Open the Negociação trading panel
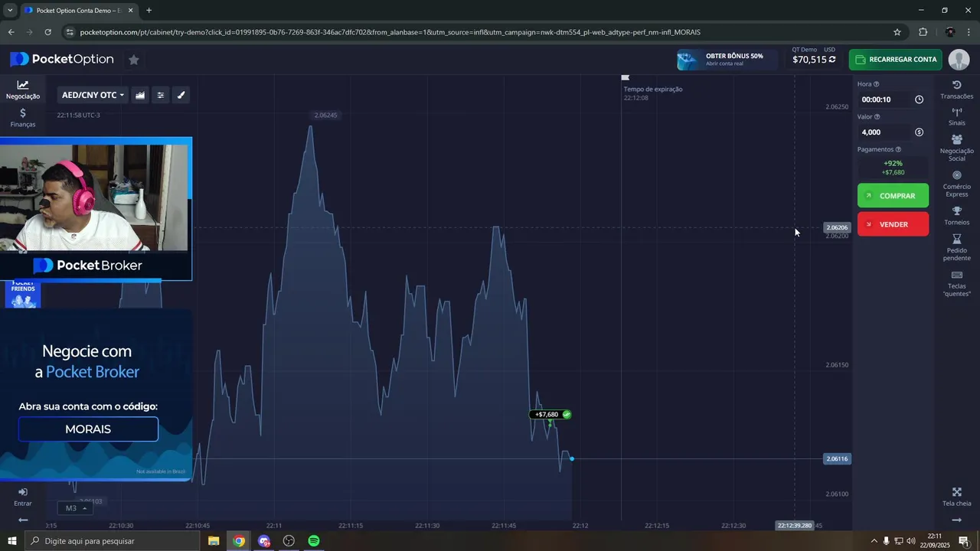 click(x=23, y=90)
